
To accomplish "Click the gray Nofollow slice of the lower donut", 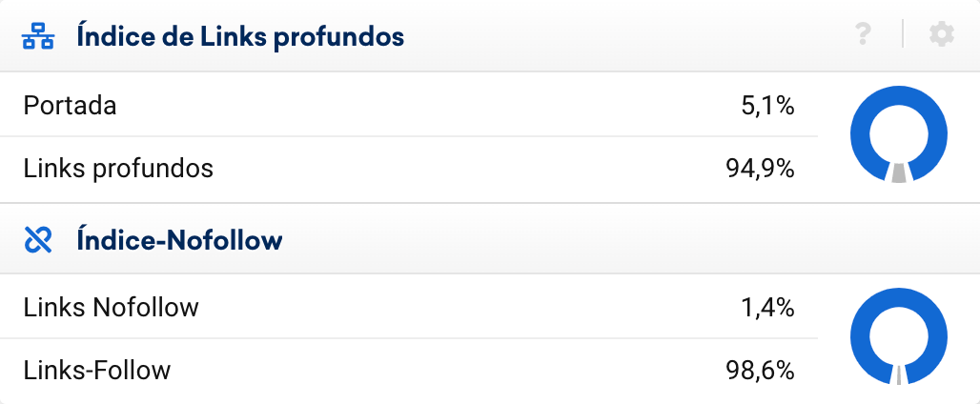I will [x=898, y=374].
